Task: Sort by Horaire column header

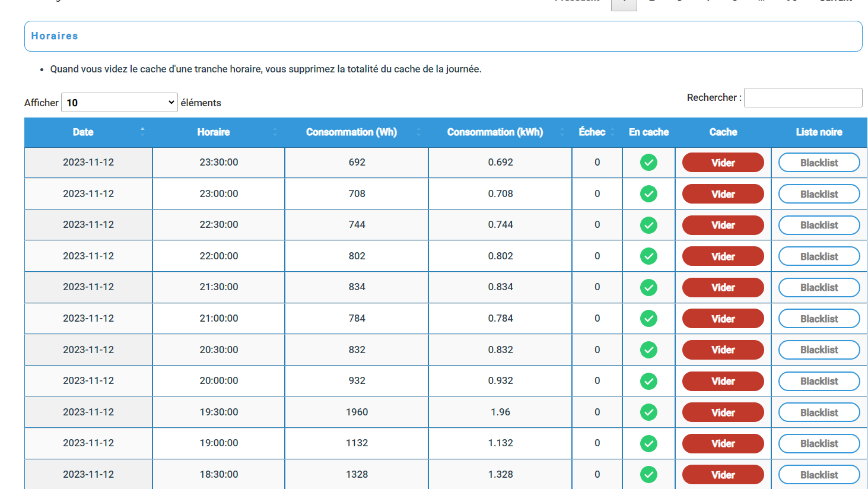Action: pyautogui.click(x=214, y=132)
